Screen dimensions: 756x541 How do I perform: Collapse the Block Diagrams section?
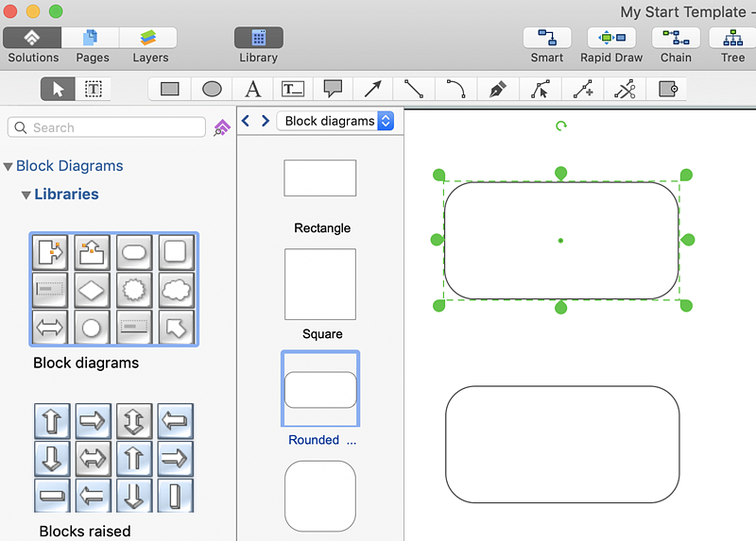coord(8,167)
